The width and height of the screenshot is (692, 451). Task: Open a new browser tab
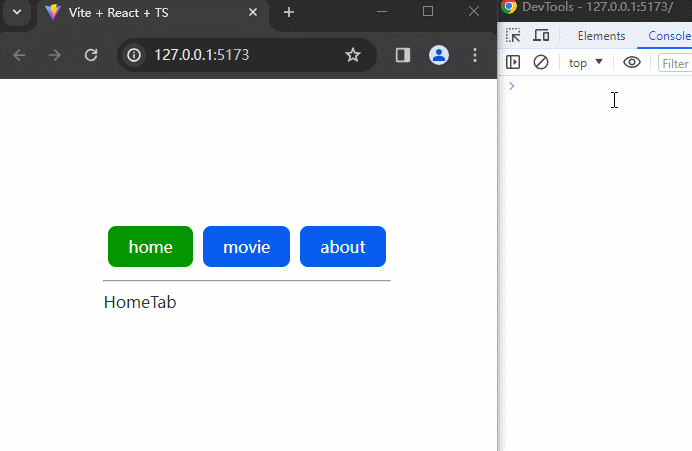pos(289,12)
